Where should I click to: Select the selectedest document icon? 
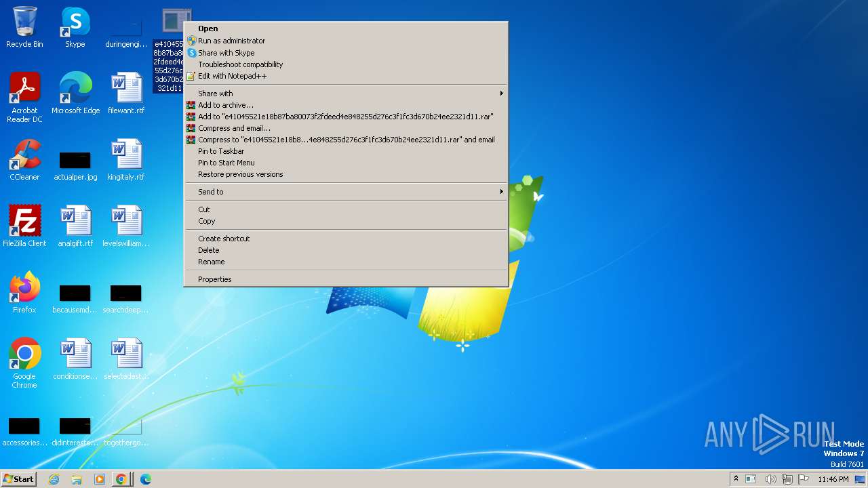pyautogui.click(x=126, y=359)
